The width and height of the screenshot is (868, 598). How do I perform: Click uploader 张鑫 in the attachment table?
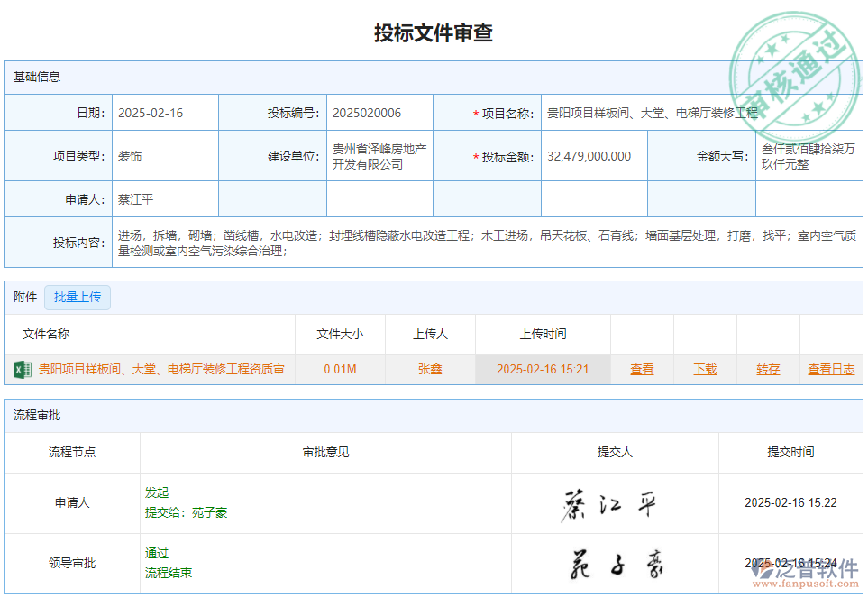pos(431,369)
